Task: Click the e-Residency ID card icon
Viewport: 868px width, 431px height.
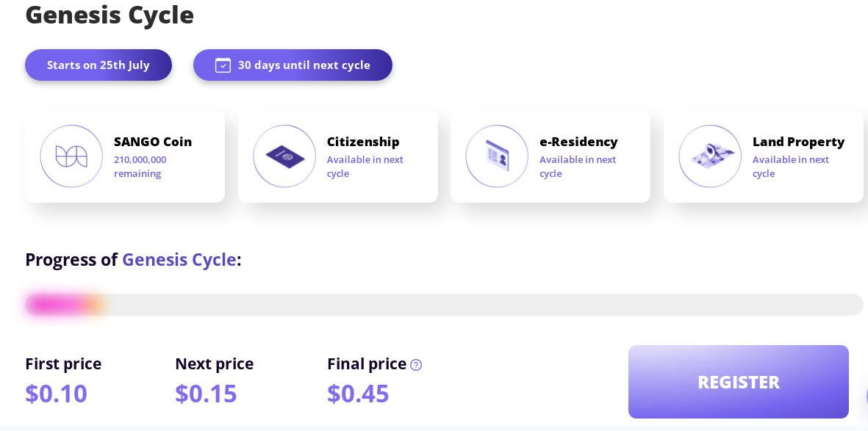Action: [x=497, y=156]
